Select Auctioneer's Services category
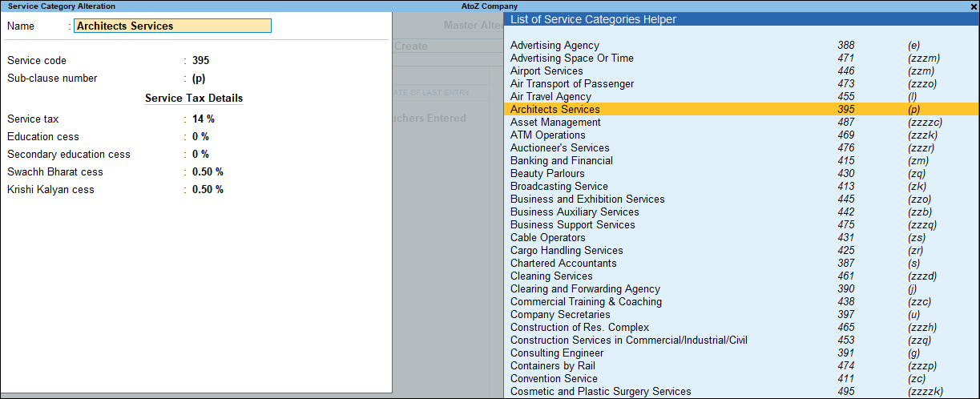 (x=741, y=147)
